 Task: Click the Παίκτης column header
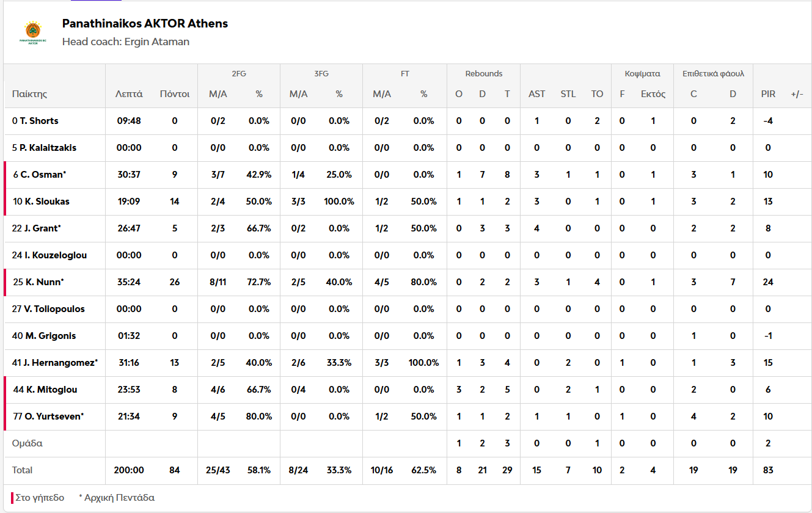pos(29,94)
